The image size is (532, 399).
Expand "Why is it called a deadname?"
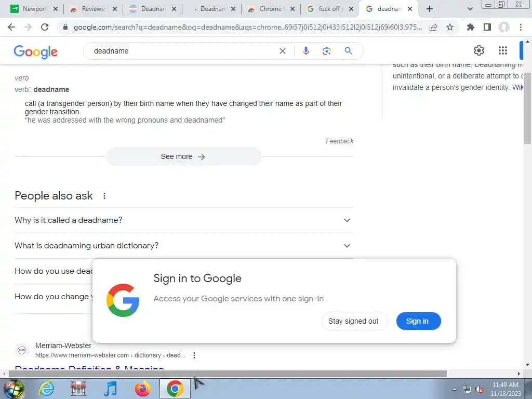coord(184,220)
